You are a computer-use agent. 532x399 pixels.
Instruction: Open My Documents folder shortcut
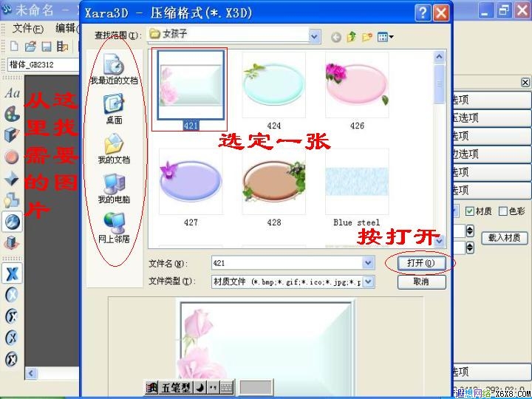click(x=114, y=149)
